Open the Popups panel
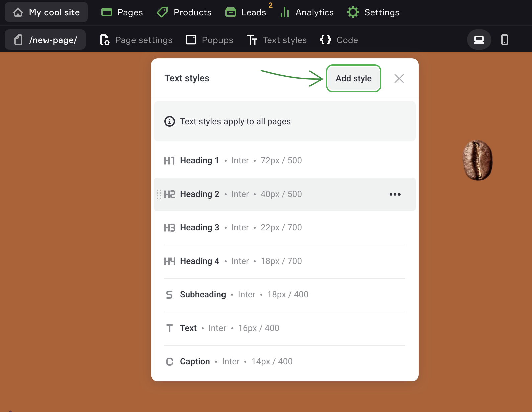 click(209, 40)
